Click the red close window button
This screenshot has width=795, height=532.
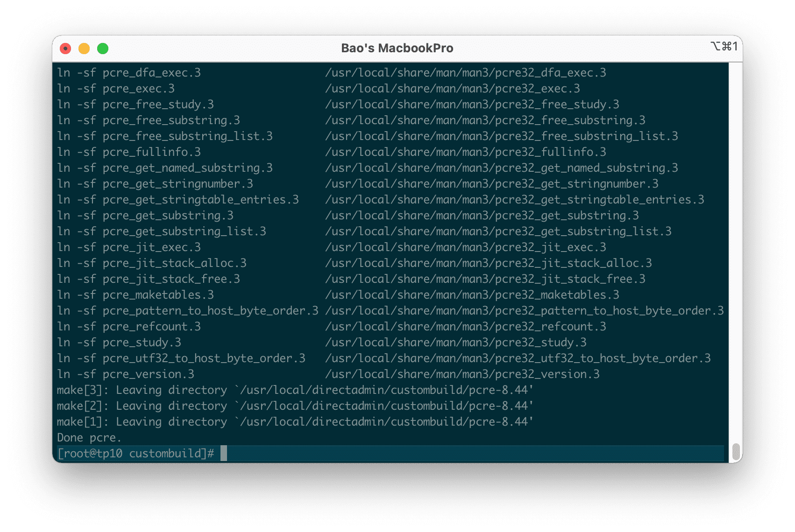pyautogui.click(x=66, y=48)
